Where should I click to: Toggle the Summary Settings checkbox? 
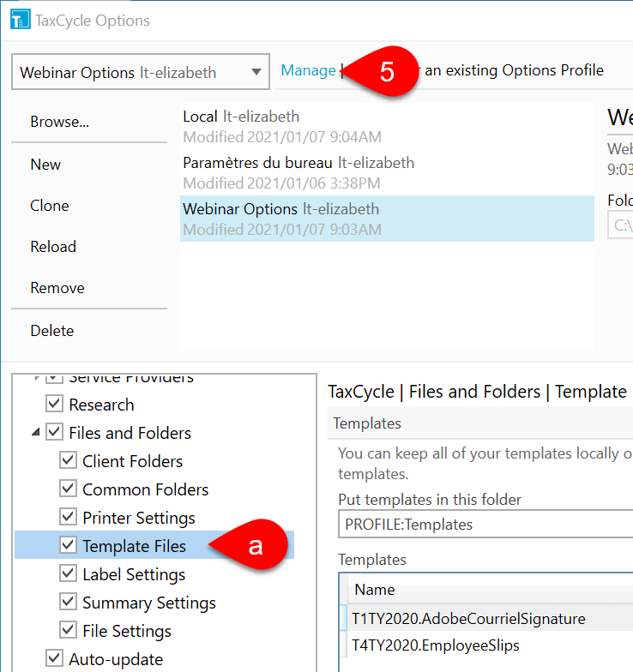tap(69, 602)
